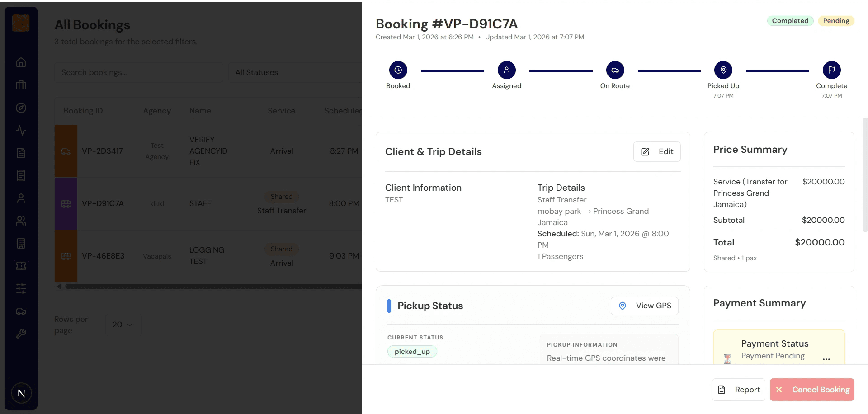Click the home icon in the sidebar
Image resolution: width=868 pixels, height=414 pixels.
coord(21,62)
